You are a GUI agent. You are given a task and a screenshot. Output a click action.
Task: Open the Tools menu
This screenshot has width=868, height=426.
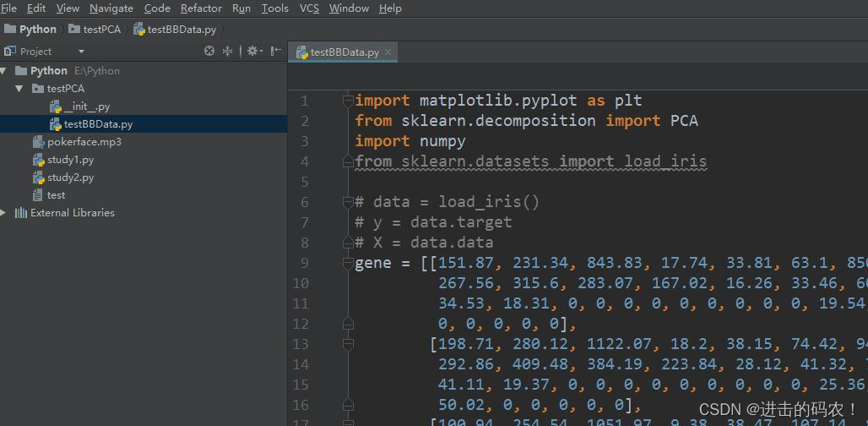pos(275,8)
